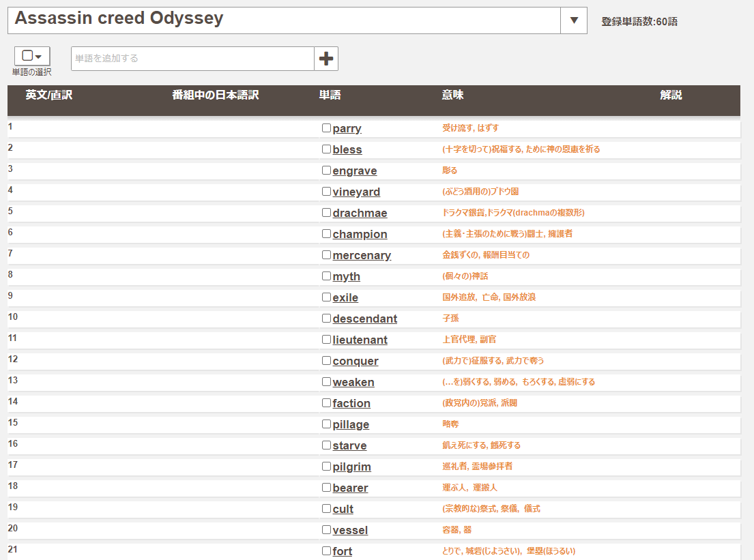Check the box beside vineyard

click(x=327, y=191)
